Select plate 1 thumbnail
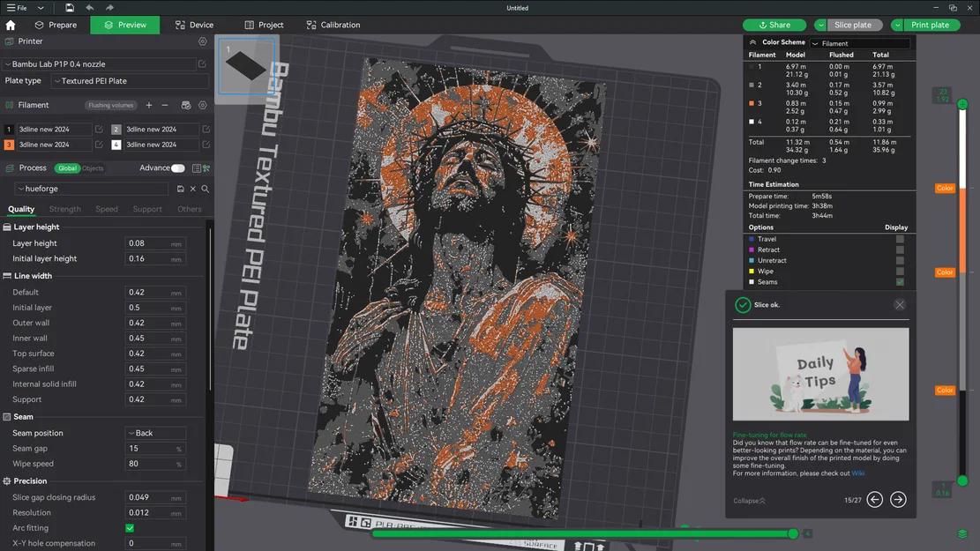The height and width of the screenshot is (551, 980). pos(246,66)
